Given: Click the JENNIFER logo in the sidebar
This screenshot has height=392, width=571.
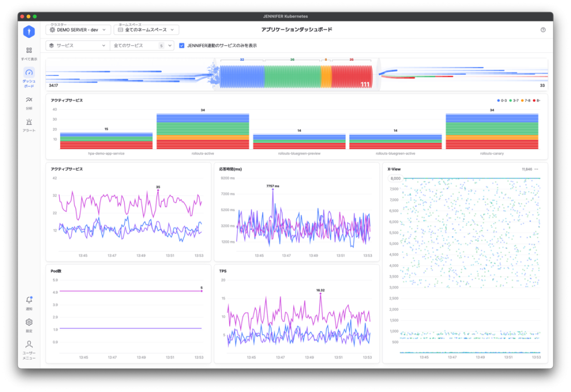Looking at the screenshot, I should [x=29, y=32].
